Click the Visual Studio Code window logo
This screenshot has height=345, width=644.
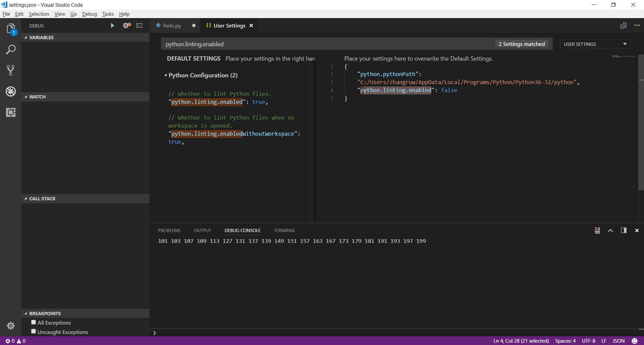[x=4, y=5]
